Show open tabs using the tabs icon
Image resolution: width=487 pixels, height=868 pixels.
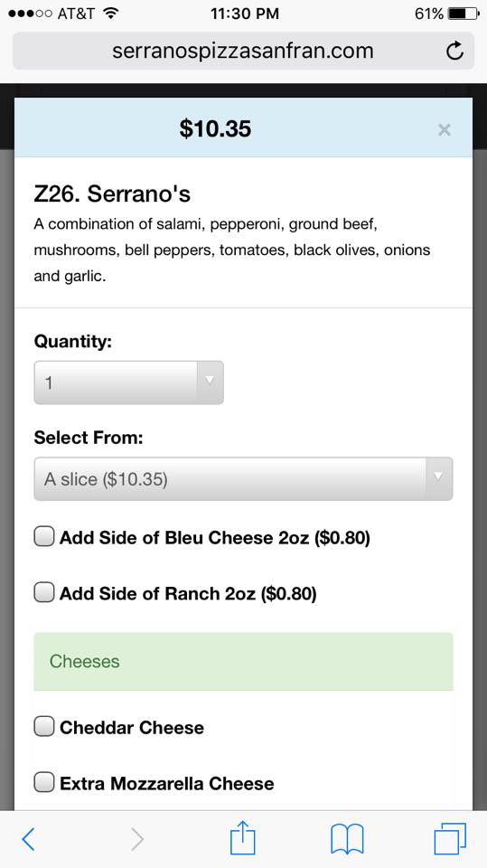(450, 839)
